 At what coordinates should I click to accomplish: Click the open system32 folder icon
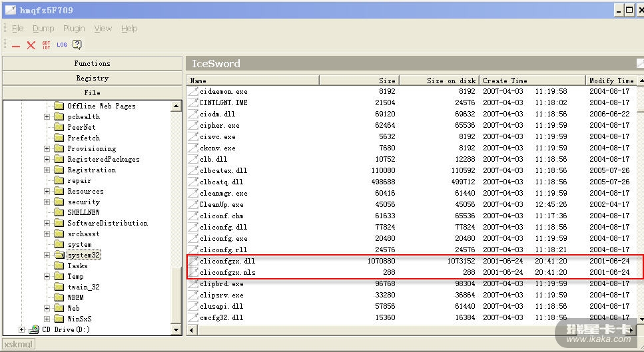[59, 255]
